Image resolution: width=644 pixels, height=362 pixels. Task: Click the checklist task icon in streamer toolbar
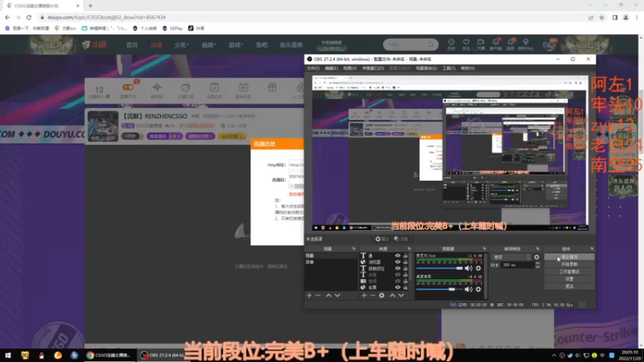tap(214, 87)
